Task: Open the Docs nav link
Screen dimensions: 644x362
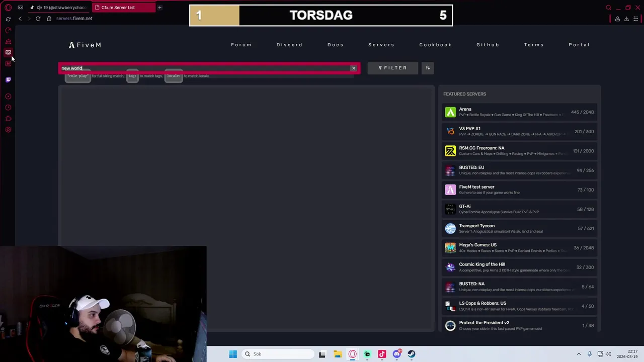Action: tap(335, 45)
